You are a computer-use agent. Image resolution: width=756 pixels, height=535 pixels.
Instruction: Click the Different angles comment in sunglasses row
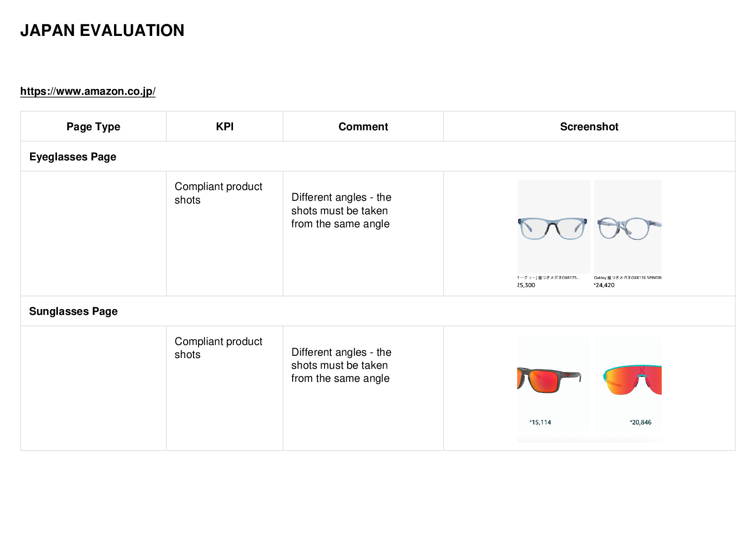point(341,365)
